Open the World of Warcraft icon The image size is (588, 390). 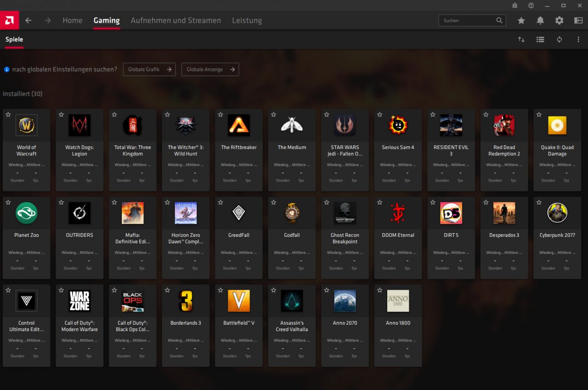pyautogui.click(x=27, y=125)
